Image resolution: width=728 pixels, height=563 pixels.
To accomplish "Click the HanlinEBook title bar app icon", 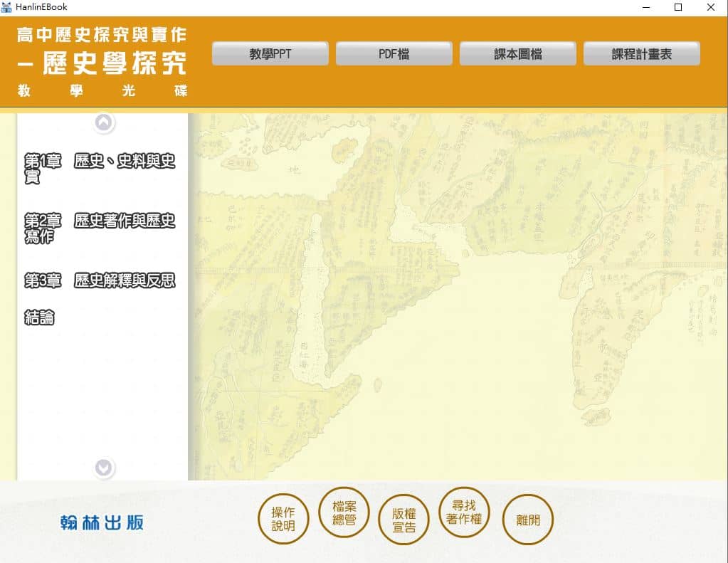I will tap(6, 7).
